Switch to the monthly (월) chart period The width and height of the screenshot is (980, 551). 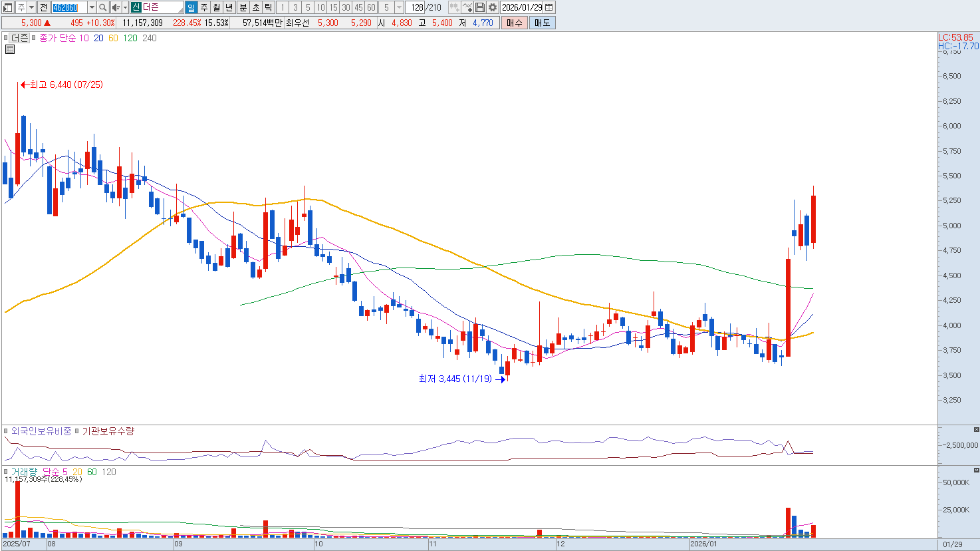pos(217,7)
